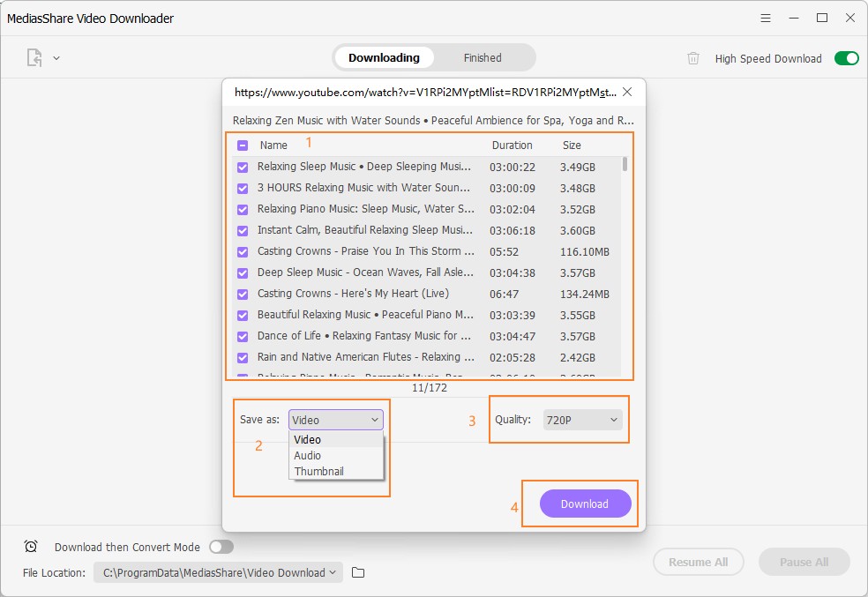The width and height of the screenshot is (868, 597).
Task: Click the trash delete icon
Action: pos(693,58)
